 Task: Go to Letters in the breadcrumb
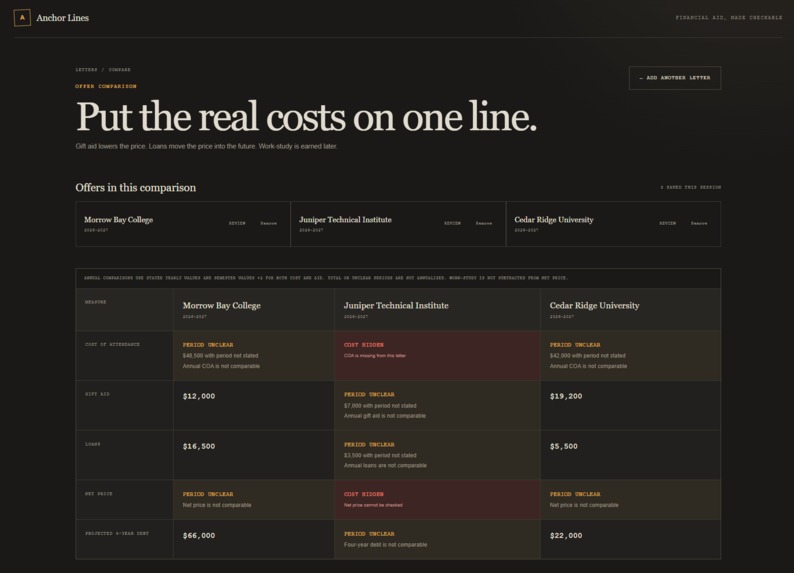click(86, 70)
